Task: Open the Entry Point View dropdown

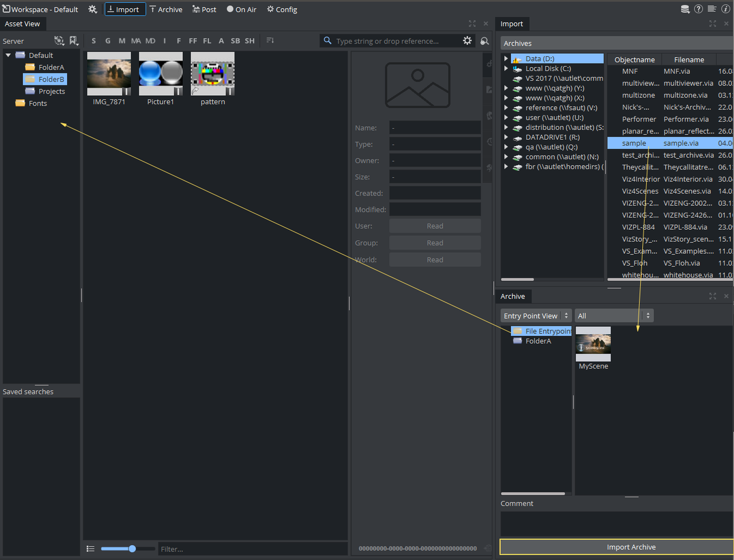Action: click(x=536, y=316)
